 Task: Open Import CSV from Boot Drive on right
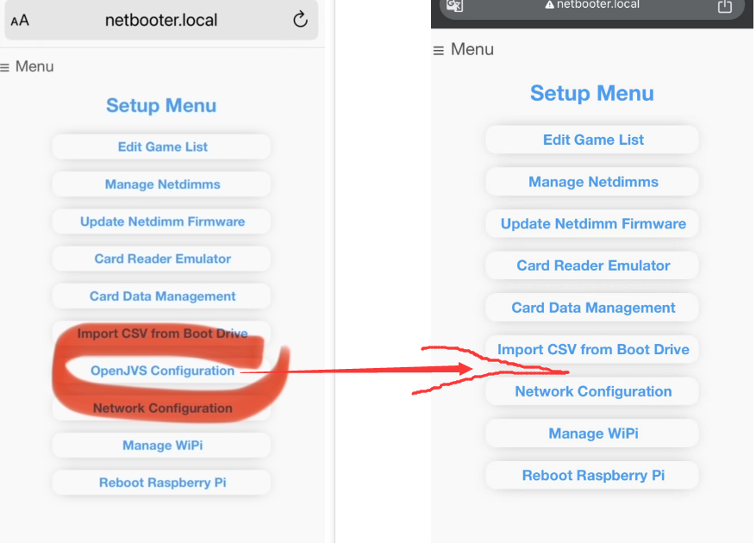(x=592, y=349)
